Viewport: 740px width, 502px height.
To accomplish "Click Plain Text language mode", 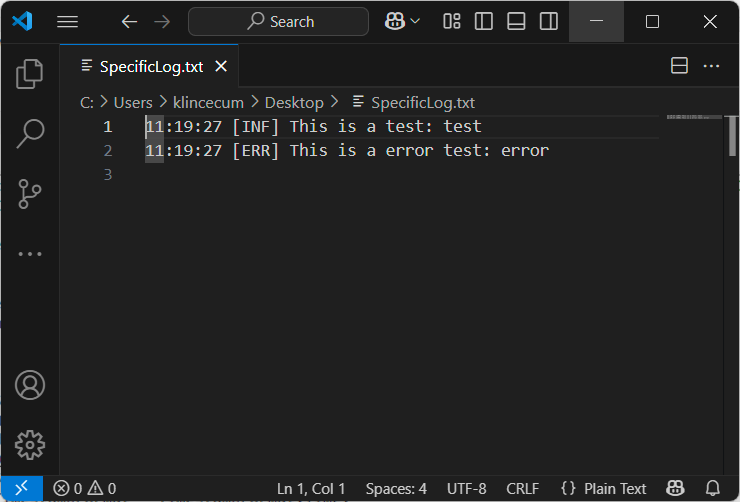I will [x=604, y=488].
